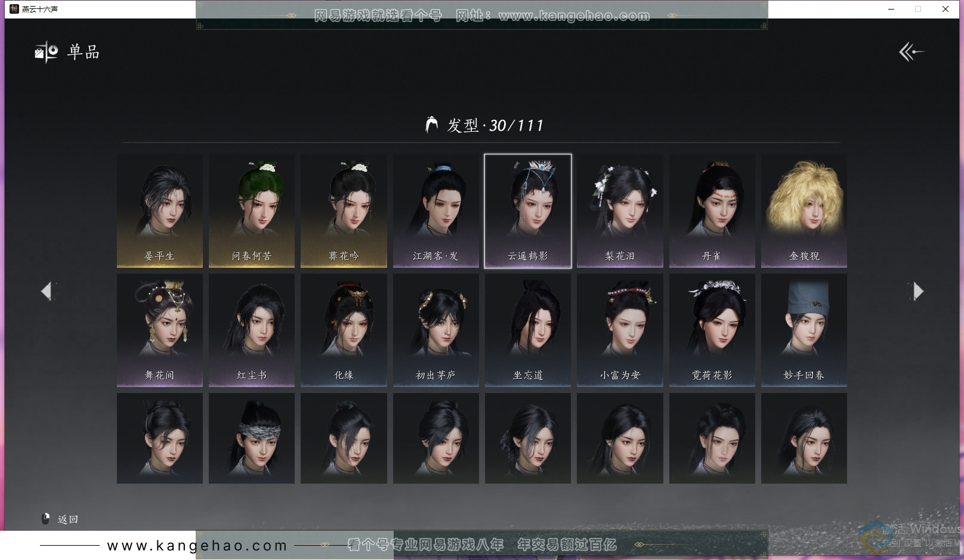Pick the 江湖客·发 hairstyle
Screen dimensions: 964x560
[436, 211]
